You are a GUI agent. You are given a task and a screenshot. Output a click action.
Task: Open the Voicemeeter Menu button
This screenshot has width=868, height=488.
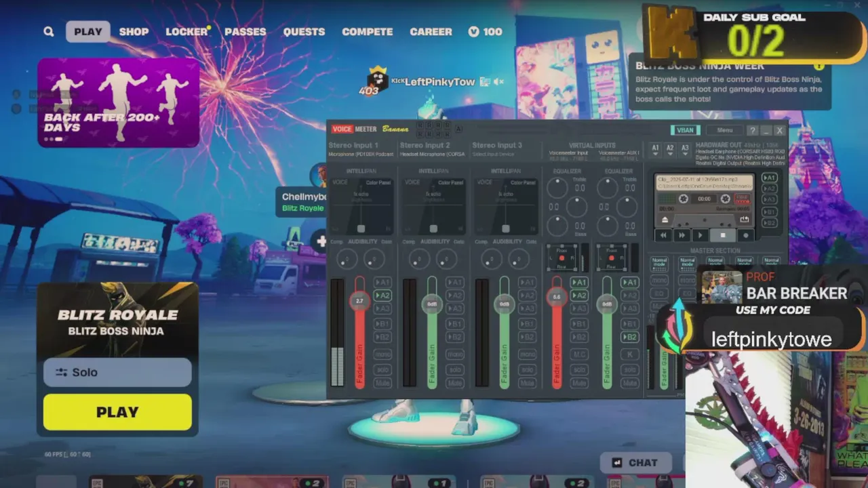point(724,130)
